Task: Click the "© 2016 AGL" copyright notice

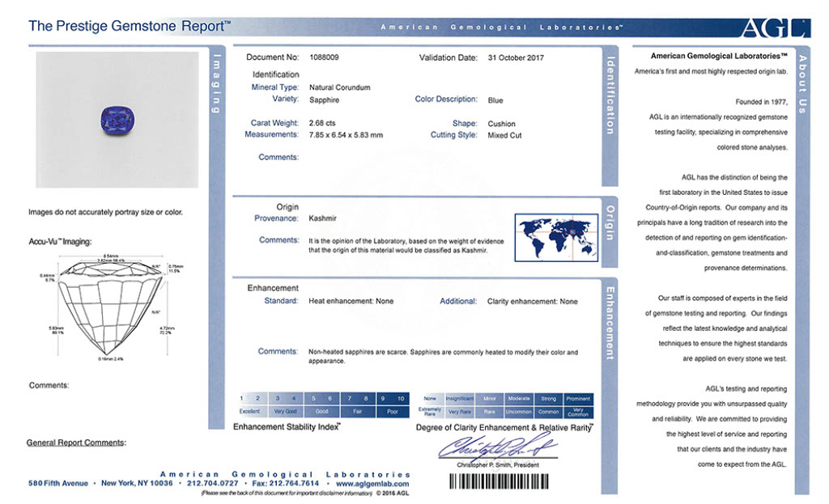Action: pos(393,493)
